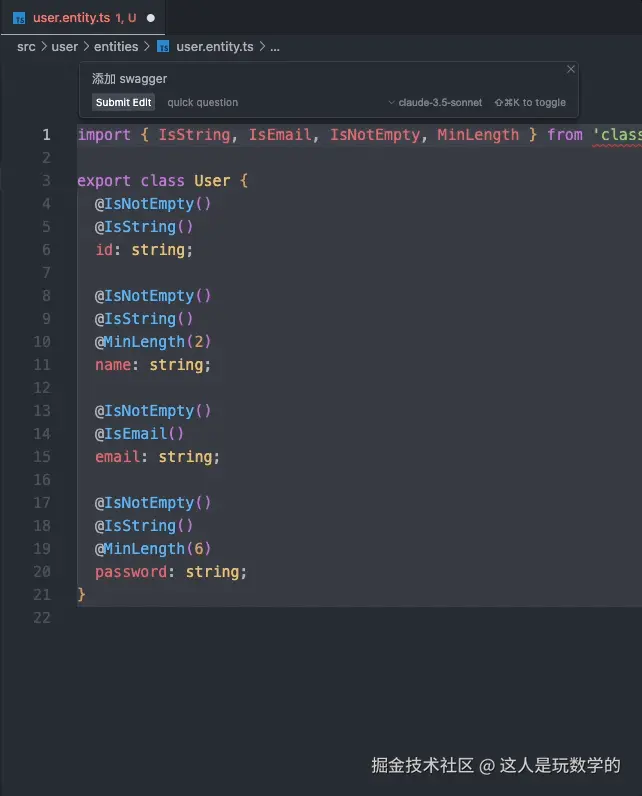Click the @MinLength(2) decorator

click(152, 342)
